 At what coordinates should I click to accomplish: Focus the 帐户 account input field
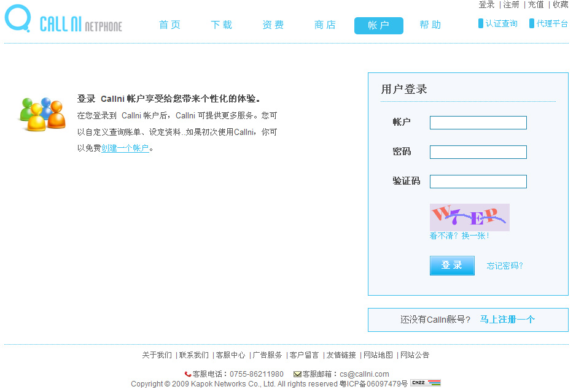(478, 123)
